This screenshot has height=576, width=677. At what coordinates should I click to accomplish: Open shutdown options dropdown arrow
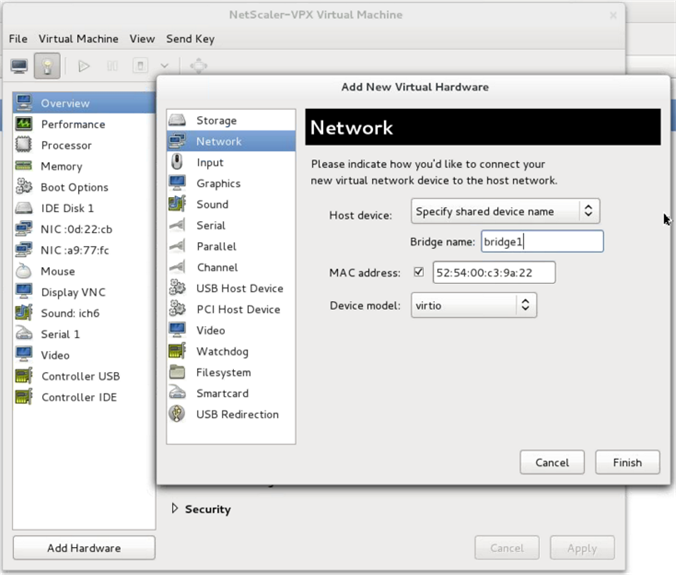click(165, 66)
